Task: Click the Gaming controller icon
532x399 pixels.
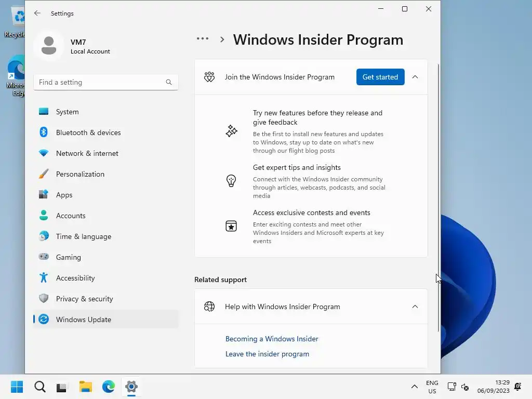Action: click(44, 257)
